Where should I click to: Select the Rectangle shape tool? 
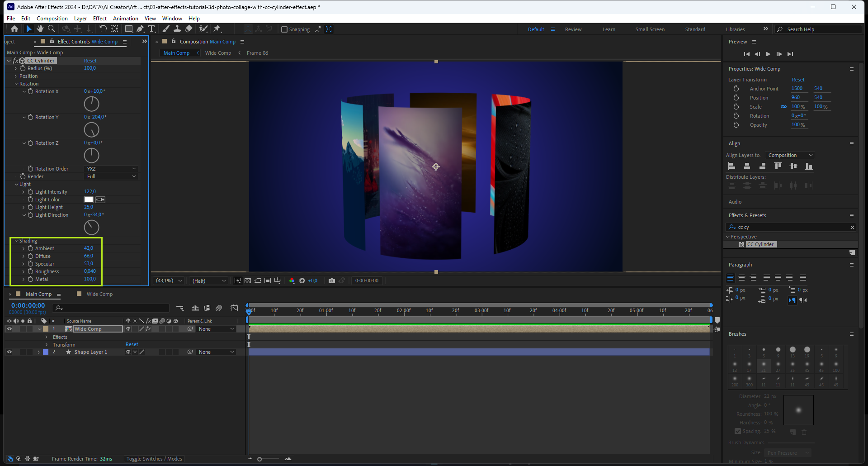pyautogui.click(x=129, y=29)
